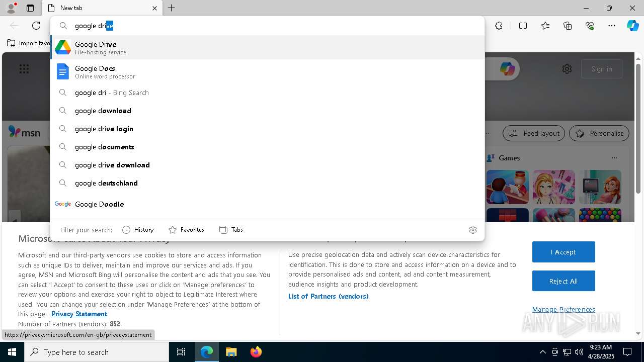Image resolution: width=644 pixels, height=362 pixels.
Task: Open File Explorer from taskbar
Action: click(231, 352)
